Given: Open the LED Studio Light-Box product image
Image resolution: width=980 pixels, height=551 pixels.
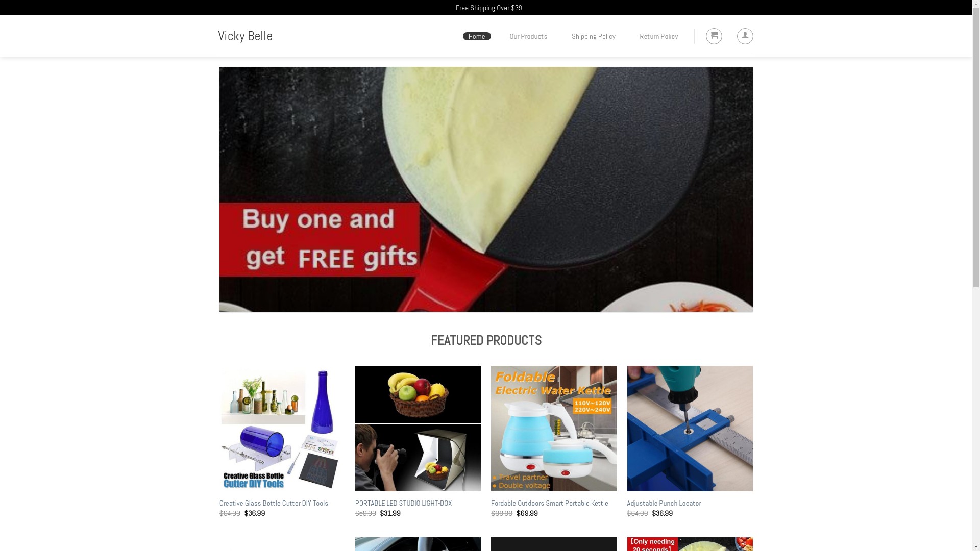Looking at the screenshot, I should click(x=418, y=429).
